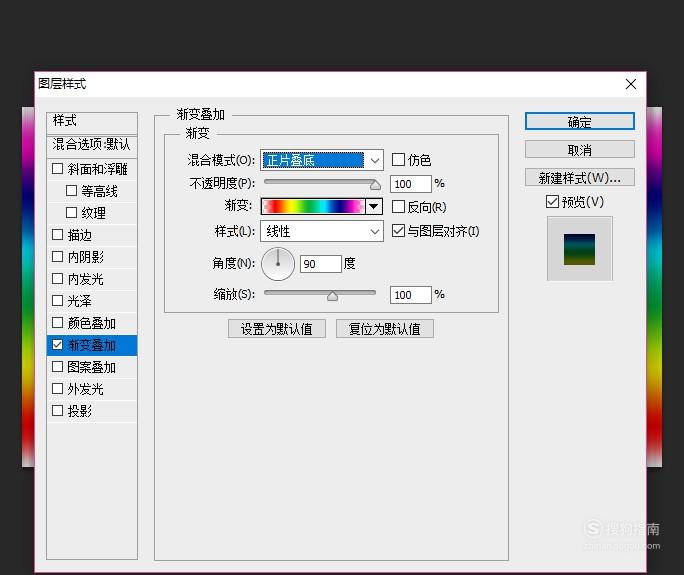Click 复位为默认值 button
This screenshot has height=575, width=684.
385,329
